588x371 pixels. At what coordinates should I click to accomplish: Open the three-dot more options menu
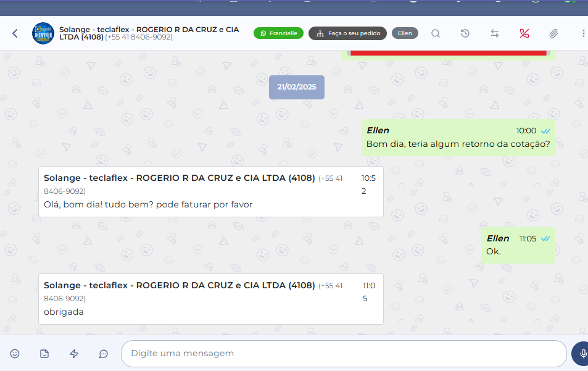pos(583,33)
